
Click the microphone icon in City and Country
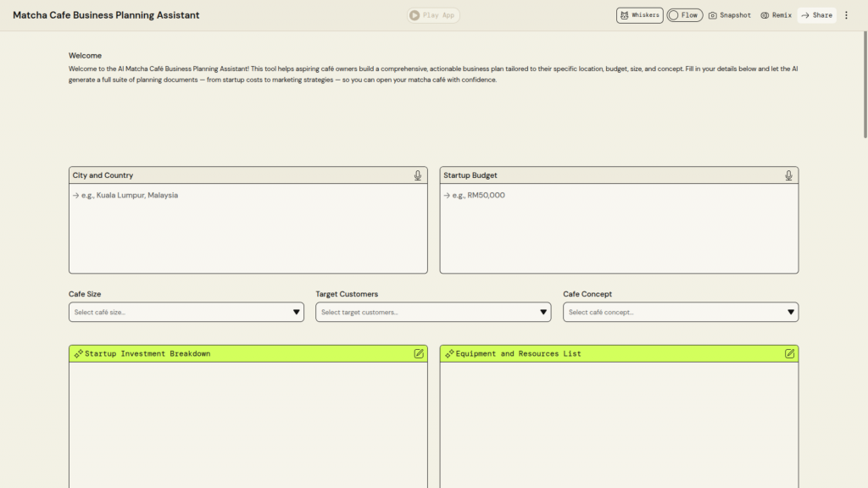[417, 175]
